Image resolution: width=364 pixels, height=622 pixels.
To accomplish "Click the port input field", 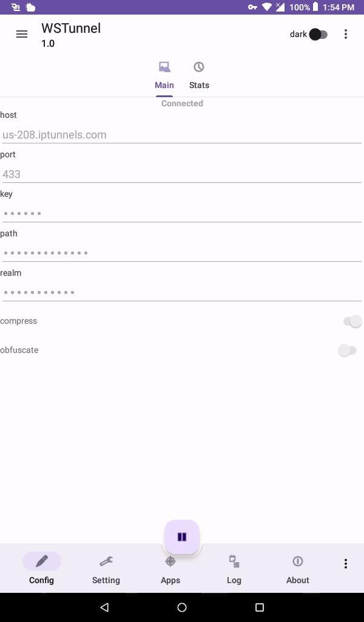I will [181, 174].
